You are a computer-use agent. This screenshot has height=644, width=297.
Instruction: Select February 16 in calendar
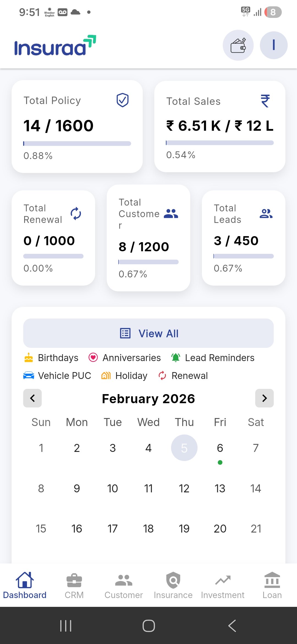(77, 529)
